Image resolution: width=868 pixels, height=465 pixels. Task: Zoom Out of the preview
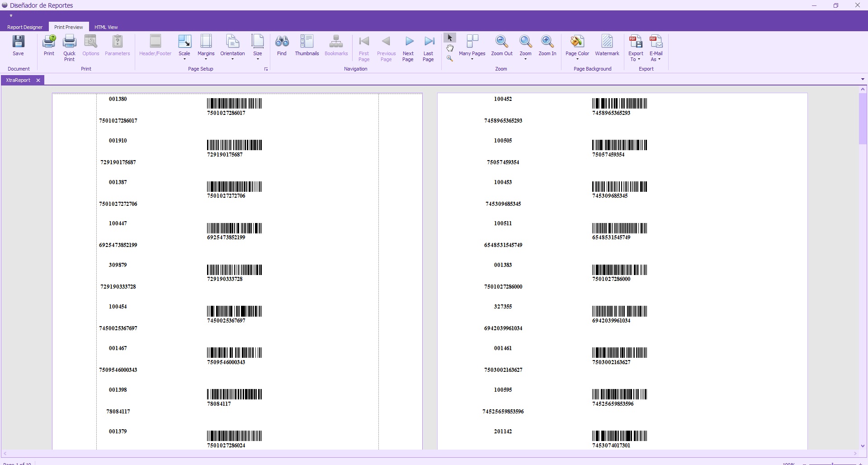point(502,45)
